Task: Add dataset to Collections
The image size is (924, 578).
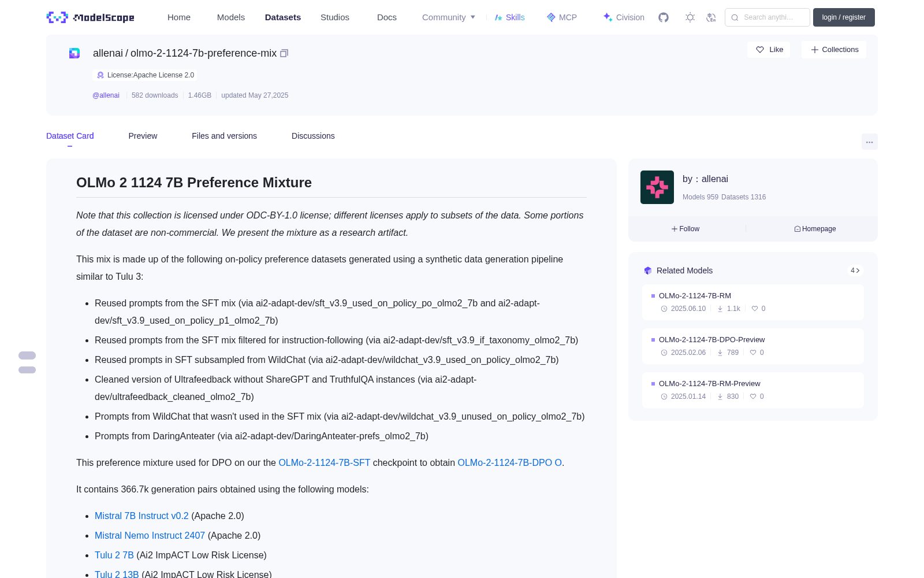Action: (x=834, y=50)
